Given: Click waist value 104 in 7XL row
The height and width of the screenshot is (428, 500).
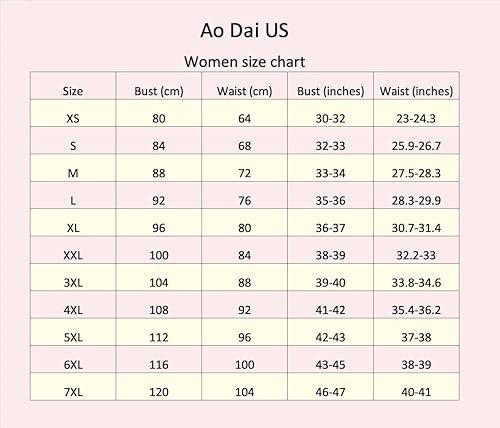Looking at the screenshot, I should 244,392.
